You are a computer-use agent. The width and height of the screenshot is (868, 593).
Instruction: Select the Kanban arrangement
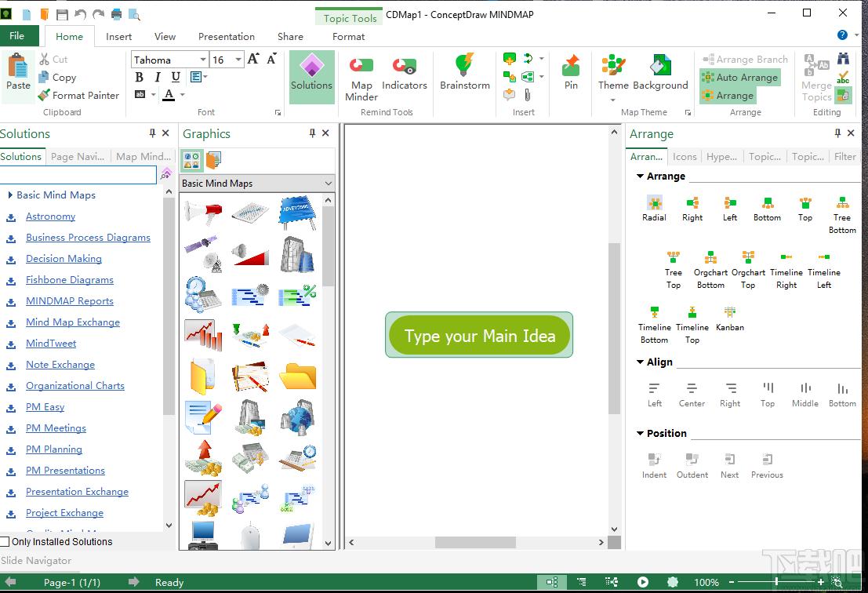(730, 318)
